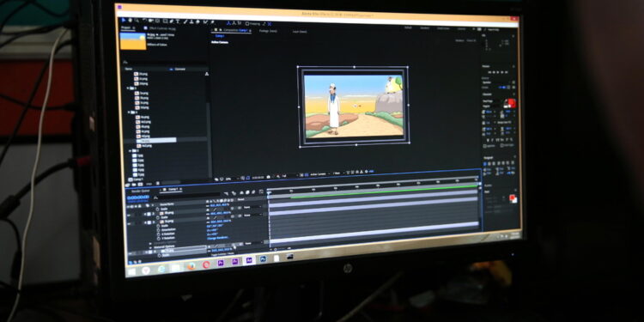
Task: Click the timeline current timecode display
Action: (x=138, y=197)
